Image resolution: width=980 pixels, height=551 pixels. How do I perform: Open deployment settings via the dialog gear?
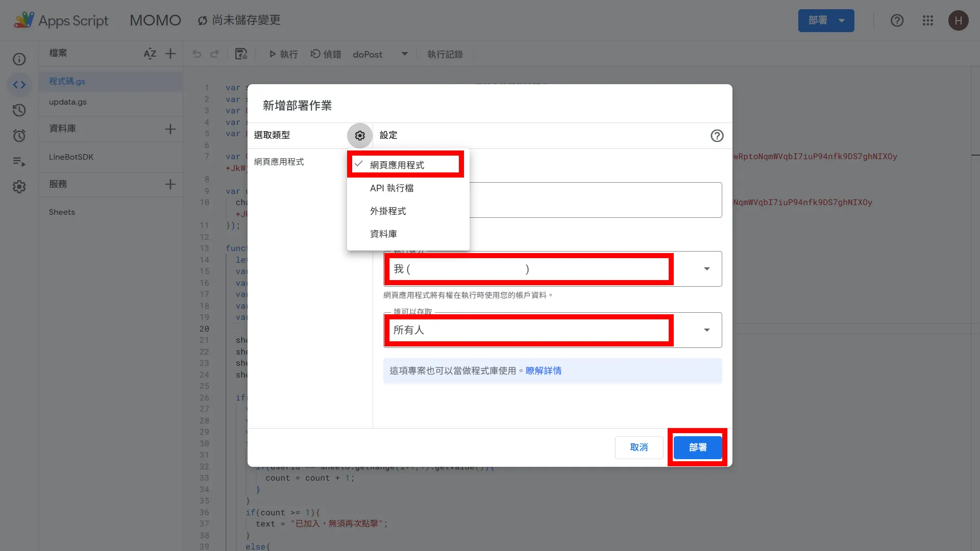359,135
